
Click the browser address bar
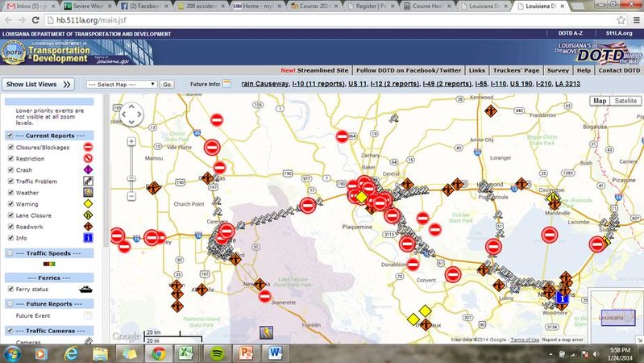tap(329, 20)
